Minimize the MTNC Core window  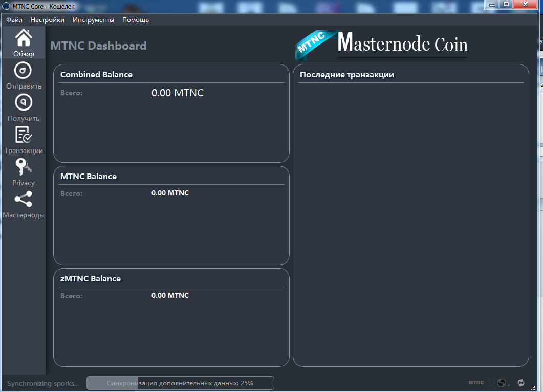(x=492, y=5)
